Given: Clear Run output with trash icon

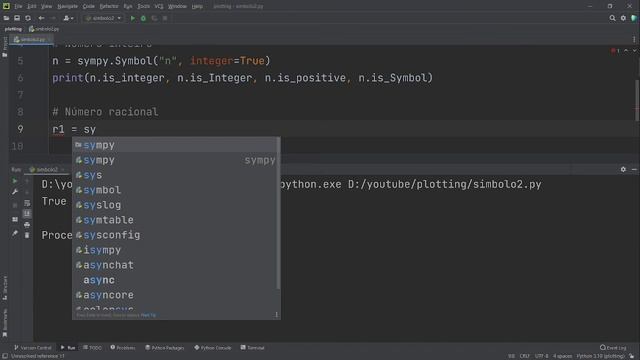Looking at the screenshot, I should tap(27, 235).
